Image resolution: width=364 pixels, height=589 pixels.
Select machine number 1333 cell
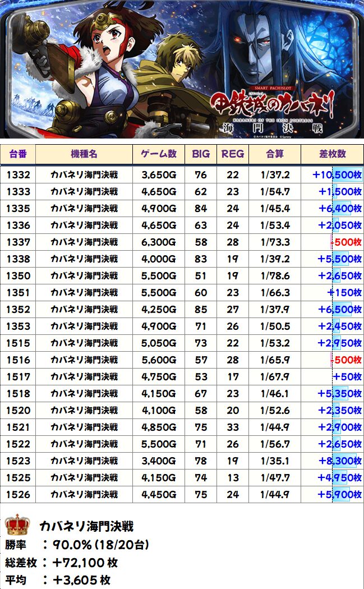(x=18, y=192)
